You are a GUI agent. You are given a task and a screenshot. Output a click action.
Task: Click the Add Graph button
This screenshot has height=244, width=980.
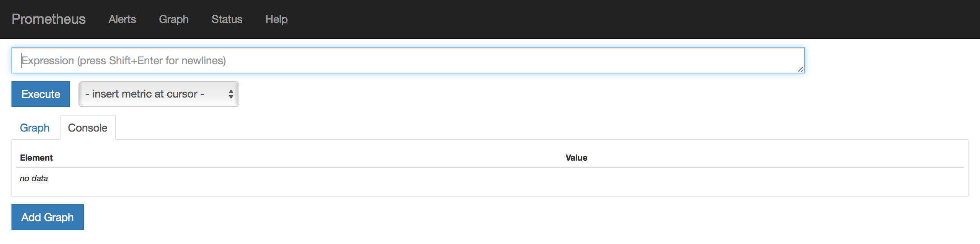click(x=47, y=217)
